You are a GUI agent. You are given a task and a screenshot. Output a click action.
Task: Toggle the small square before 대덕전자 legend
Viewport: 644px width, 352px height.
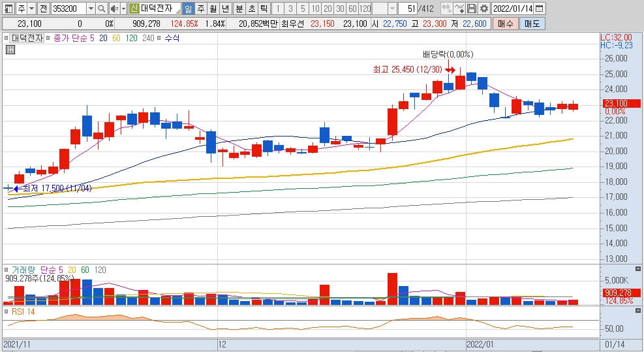[6, 39]
